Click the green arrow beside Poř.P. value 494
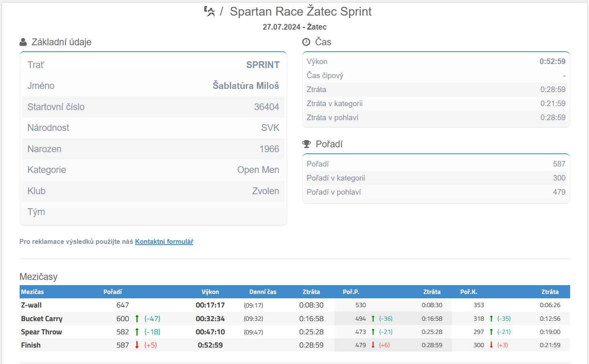This screenshot has width=589, height=364. [x=373, y=319]
